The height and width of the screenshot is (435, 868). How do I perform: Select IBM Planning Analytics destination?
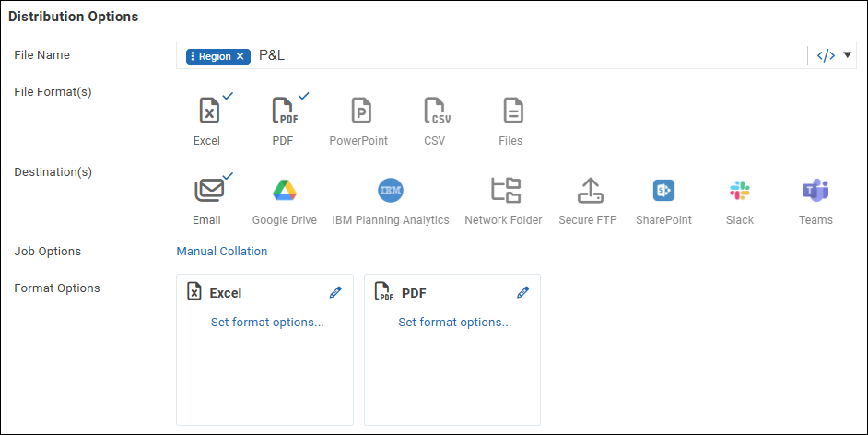point(391,191)
